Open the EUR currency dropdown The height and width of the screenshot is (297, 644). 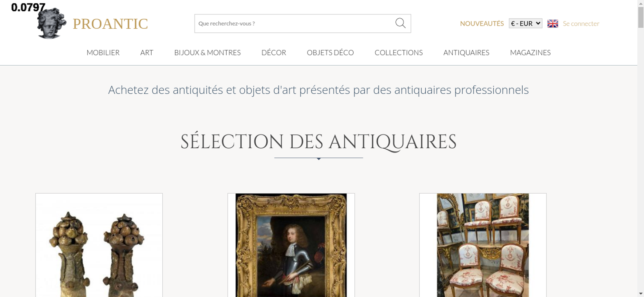tap(526, 23)
